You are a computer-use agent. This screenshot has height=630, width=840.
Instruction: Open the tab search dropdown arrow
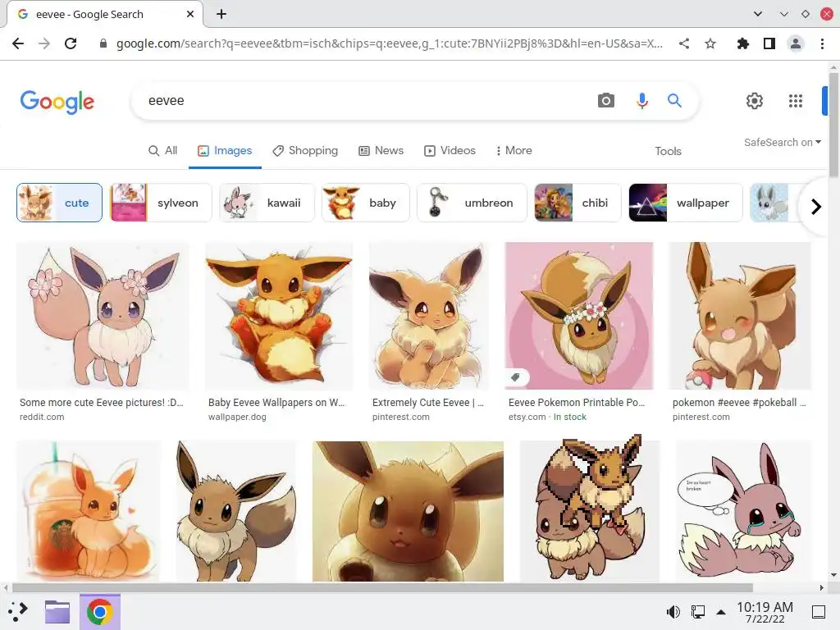tap(757, 14)
